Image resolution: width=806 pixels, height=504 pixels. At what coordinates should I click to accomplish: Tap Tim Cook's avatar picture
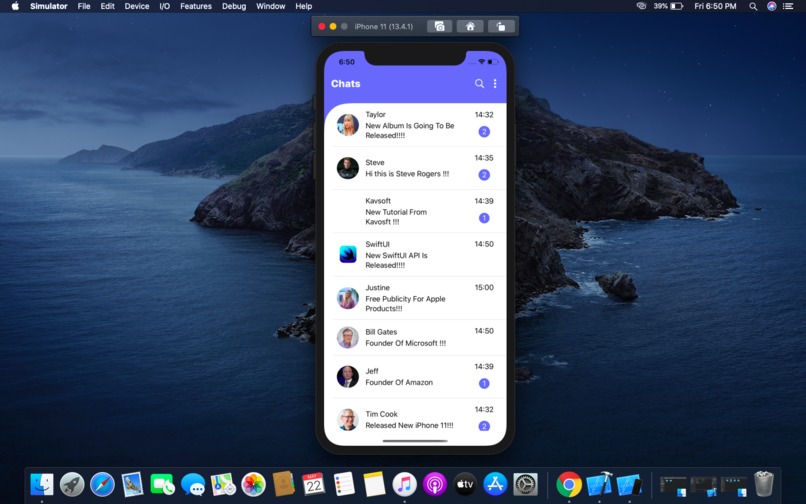347,420
